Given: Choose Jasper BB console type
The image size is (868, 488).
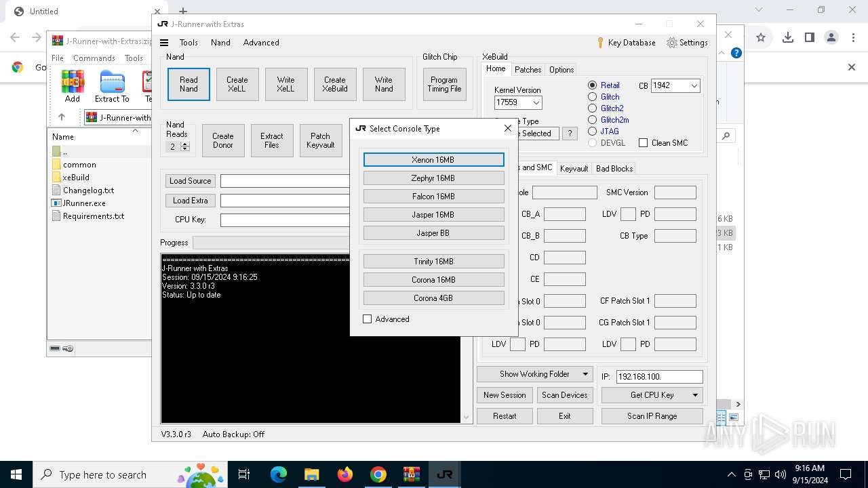Looking at the screenshot, I should click(x=433, y=233).
